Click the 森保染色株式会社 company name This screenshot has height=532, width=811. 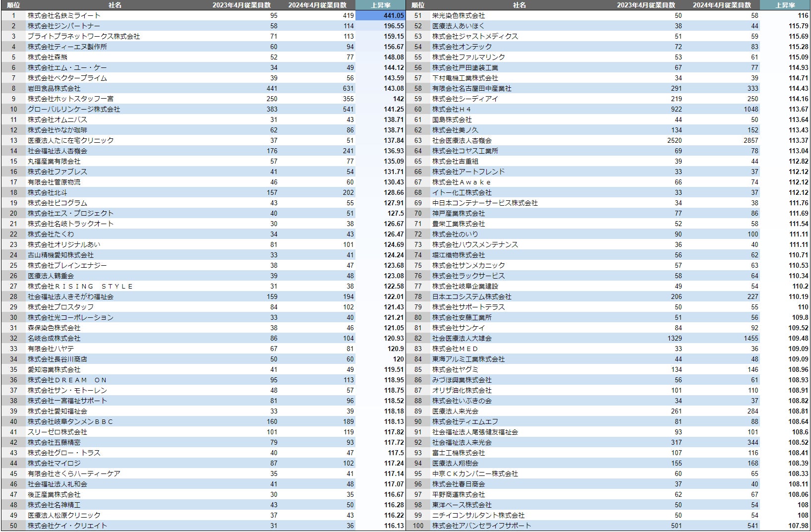[54, 328]
